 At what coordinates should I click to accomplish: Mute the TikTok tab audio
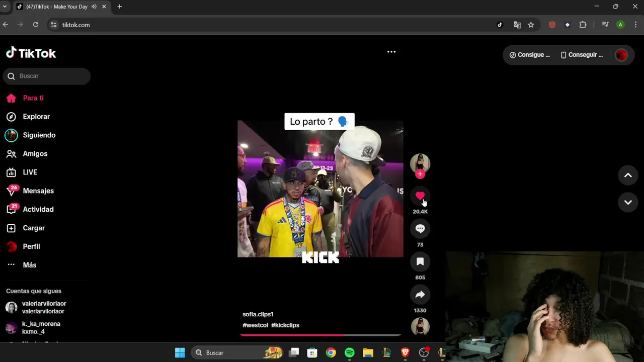coord(94,7)
